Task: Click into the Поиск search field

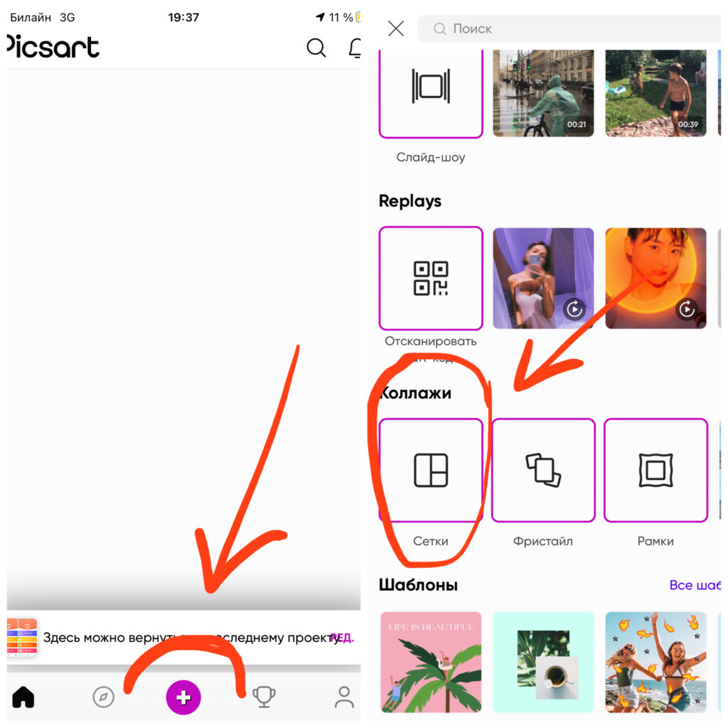Action: 569,28
